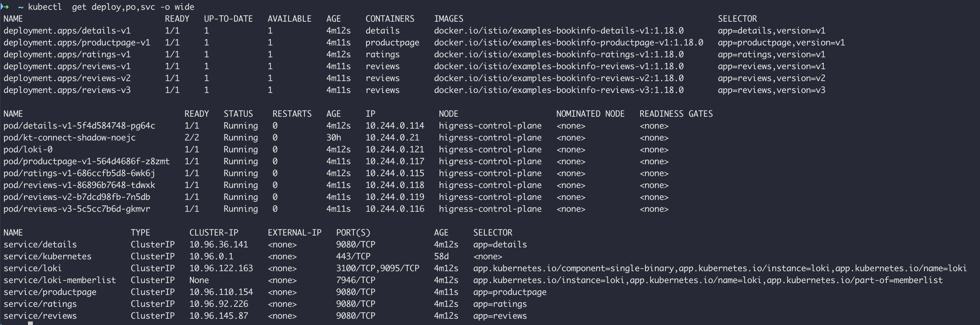Select the higress-control-plane node name
Image resolution: width=980 pixels, height=325 pixels.
pyautogui.click(x=490, y=125)
